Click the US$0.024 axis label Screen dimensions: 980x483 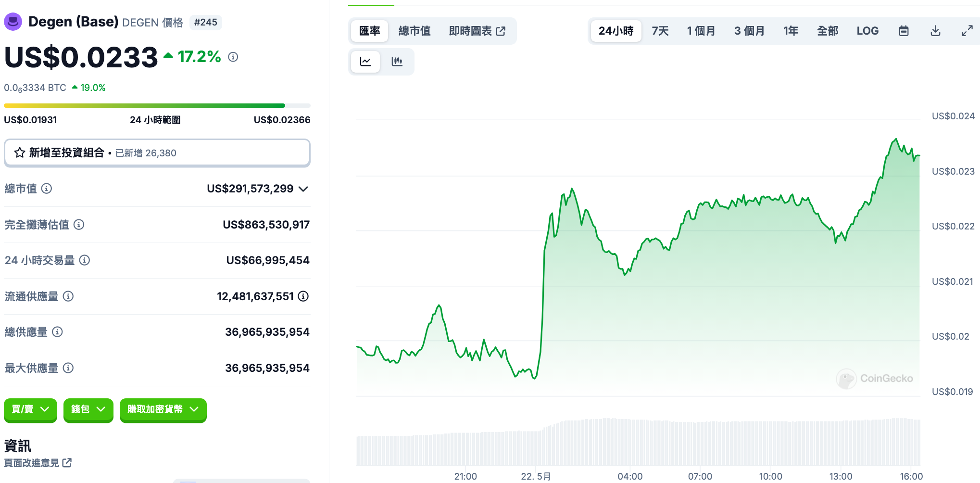click(953, 116)
